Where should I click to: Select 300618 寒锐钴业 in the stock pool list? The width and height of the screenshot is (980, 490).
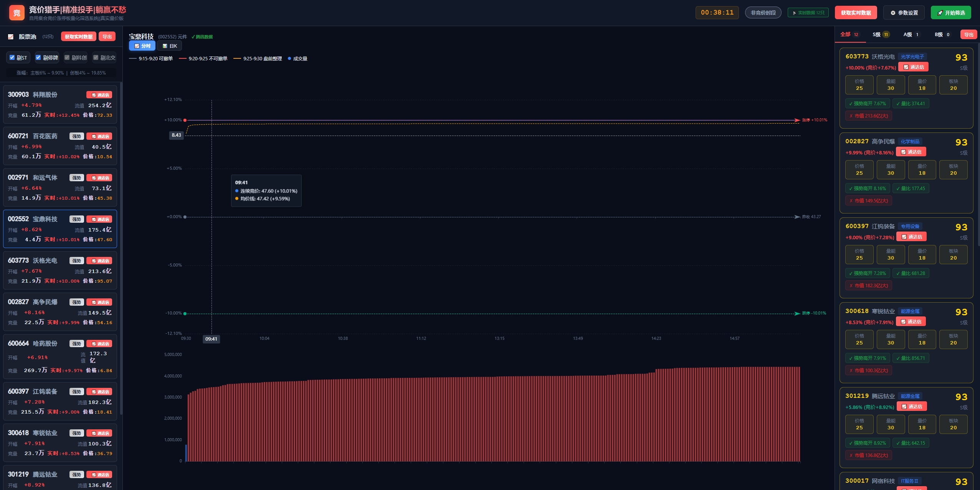click(60, 443)
